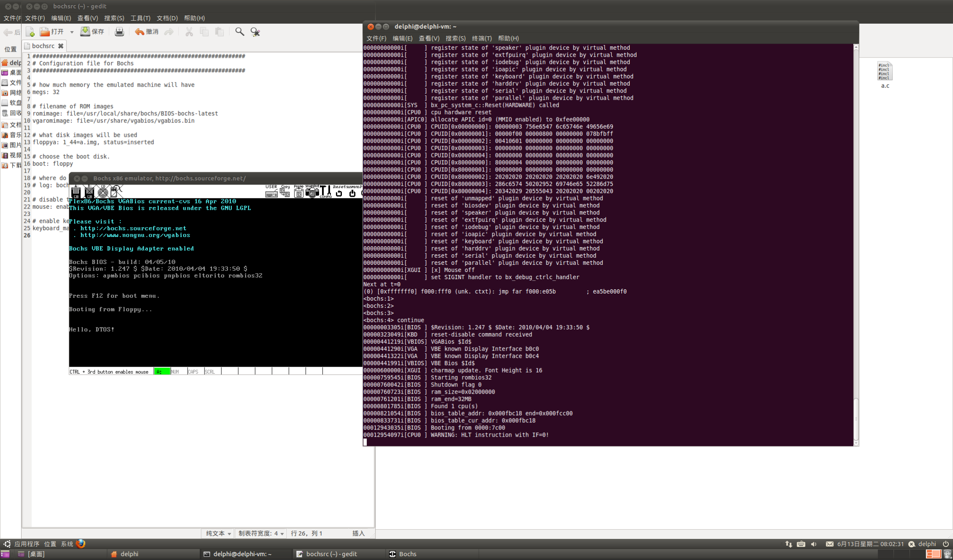Click the gedit print icon

point(119,32)
